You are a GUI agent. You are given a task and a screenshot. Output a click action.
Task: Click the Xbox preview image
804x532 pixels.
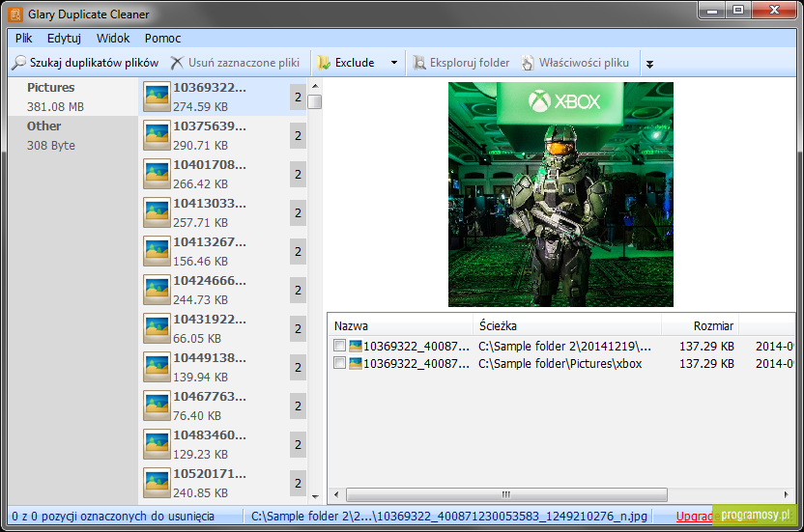(560, 195)
